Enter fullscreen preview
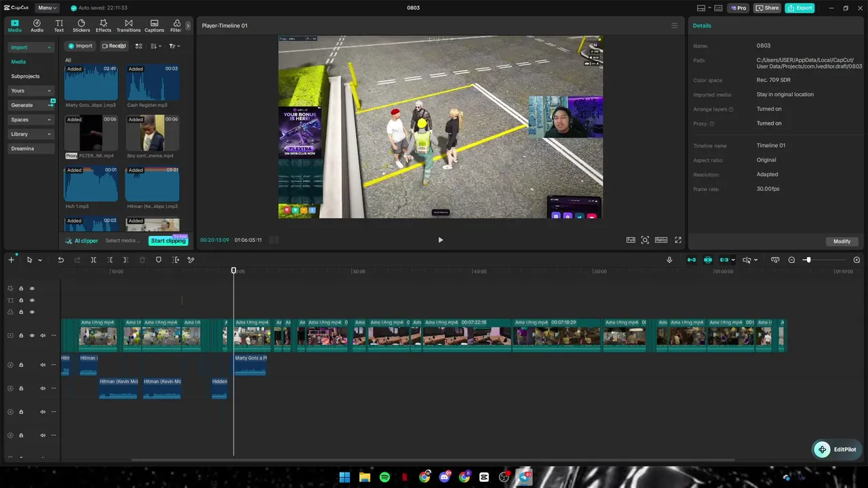 (x=678, y=240)
